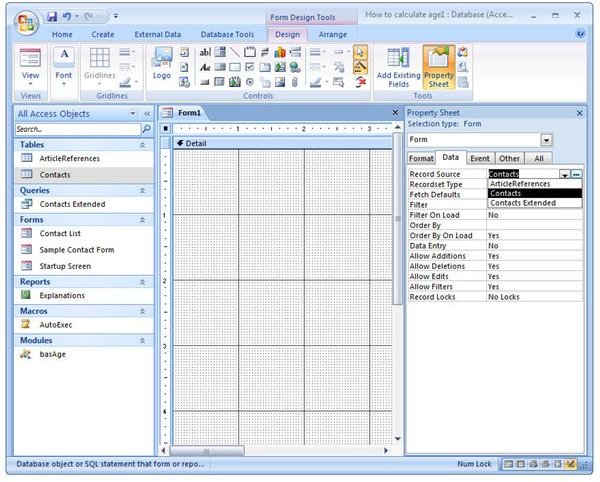Click the Help question mark icon
The image size is (600, 482).
(581, 34)
